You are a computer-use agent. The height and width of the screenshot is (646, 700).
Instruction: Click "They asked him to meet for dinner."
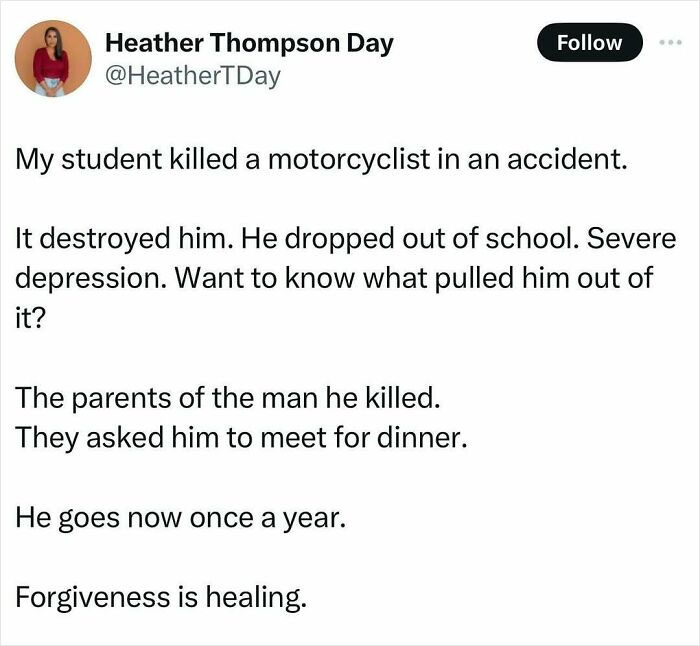point(242,437)
